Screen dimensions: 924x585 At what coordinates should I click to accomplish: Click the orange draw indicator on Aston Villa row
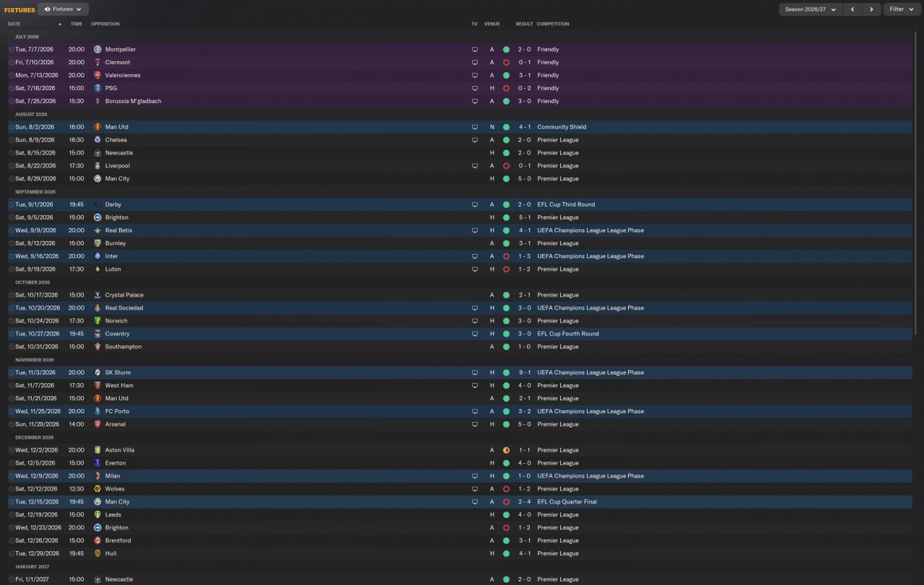506,450
